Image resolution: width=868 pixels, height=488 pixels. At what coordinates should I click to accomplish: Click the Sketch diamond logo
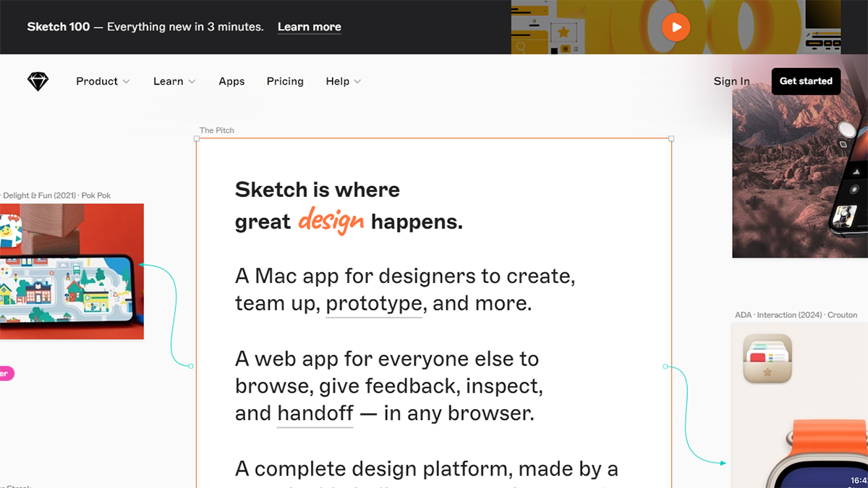click(x=38, y=81)
